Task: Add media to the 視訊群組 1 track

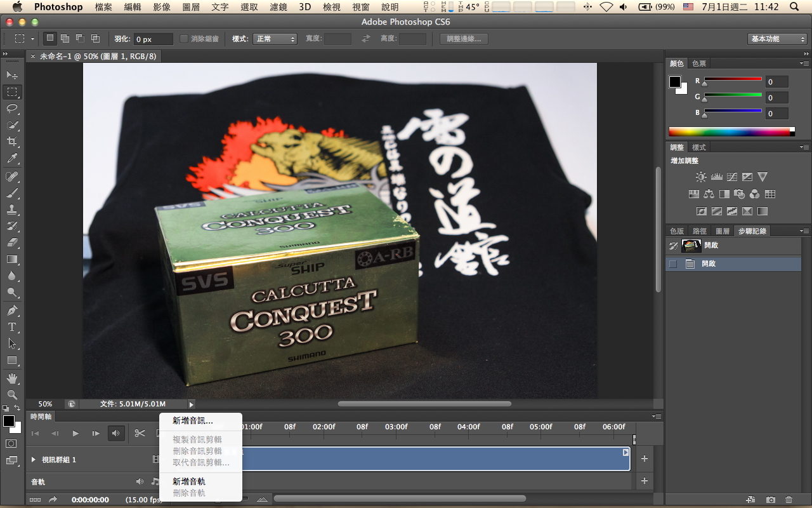Action: tap(645, 459)
